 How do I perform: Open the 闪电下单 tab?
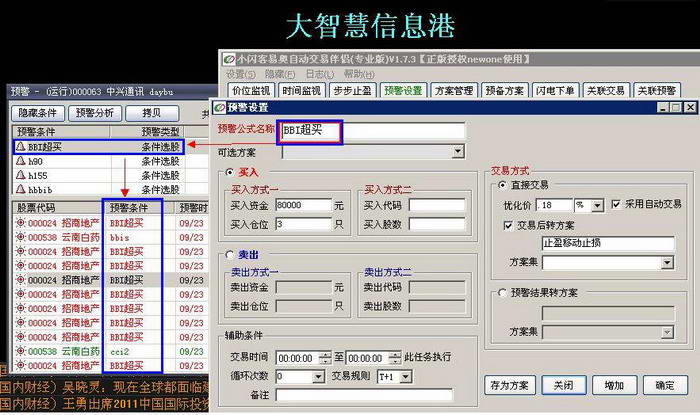pyautogui.click(x=556, y=90)
